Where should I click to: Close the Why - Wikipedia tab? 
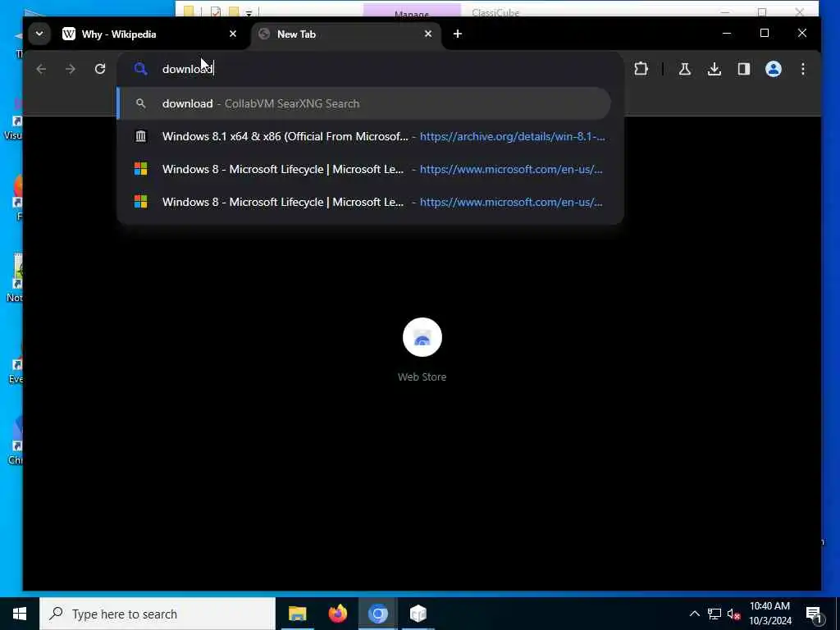[233, 34]
